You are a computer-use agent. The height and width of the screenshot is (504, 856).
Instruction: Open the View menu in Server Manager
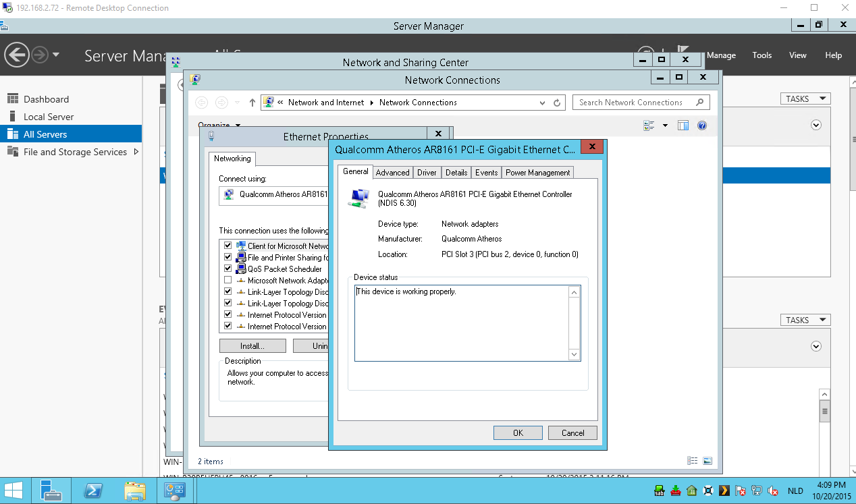[798, 55]
